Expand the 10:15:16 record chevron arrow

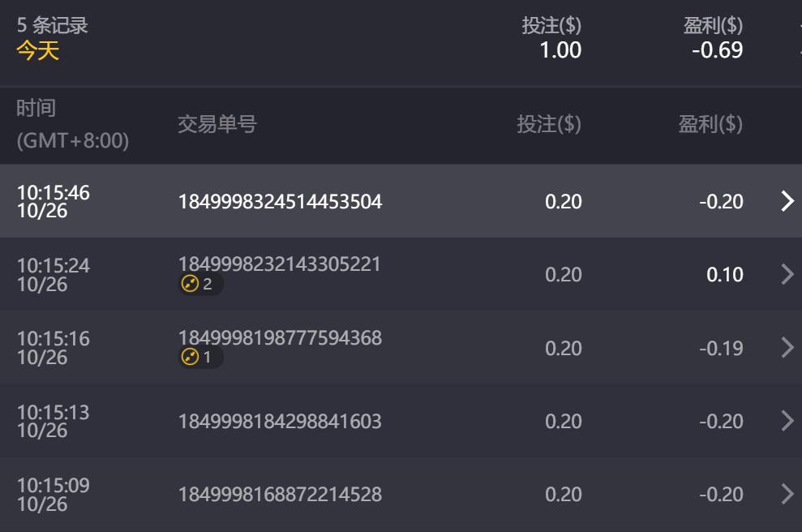click(787, 347)
